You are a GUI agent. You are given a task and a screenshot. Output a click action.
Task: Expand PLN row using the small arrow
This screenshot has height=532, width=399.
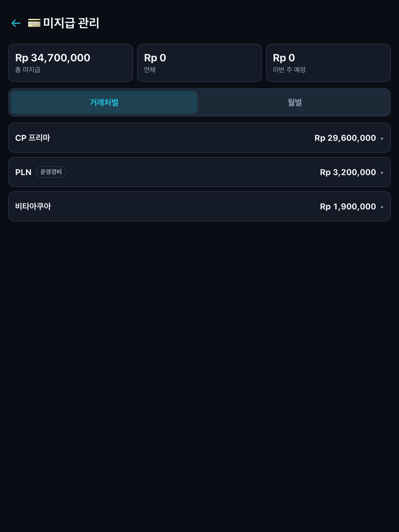382,172
